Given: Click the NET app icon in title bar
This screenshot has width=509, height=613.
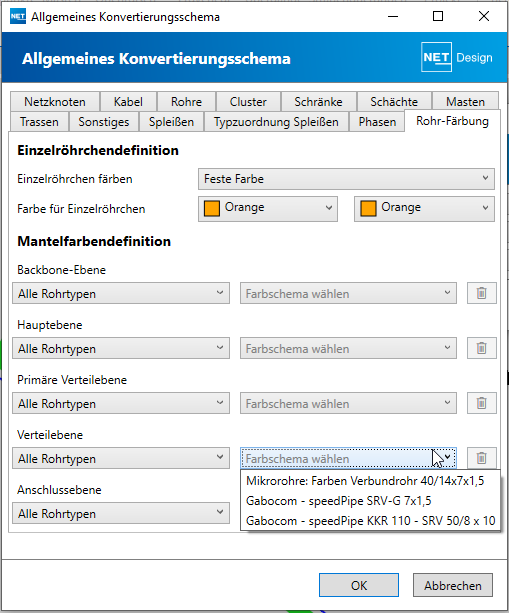Looking at the screenshot, I should (18, 16).
